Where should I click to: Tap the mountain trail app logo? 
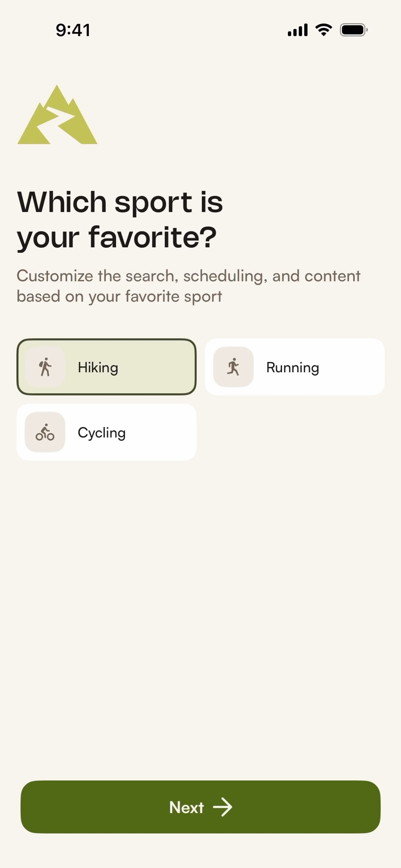57,115
